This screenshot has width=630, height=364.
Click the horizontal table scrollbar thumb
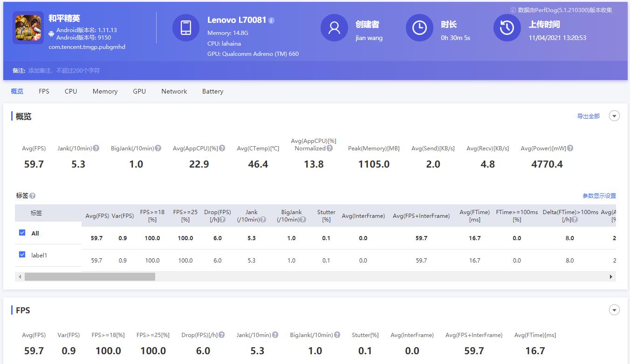point(89,277)
